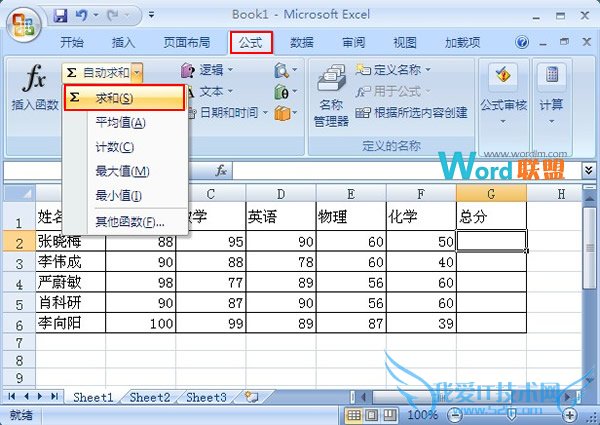The width and height of the screenshot is (600, 425).
Task: Zoom in with the plus button
Action: pos(570,415)
